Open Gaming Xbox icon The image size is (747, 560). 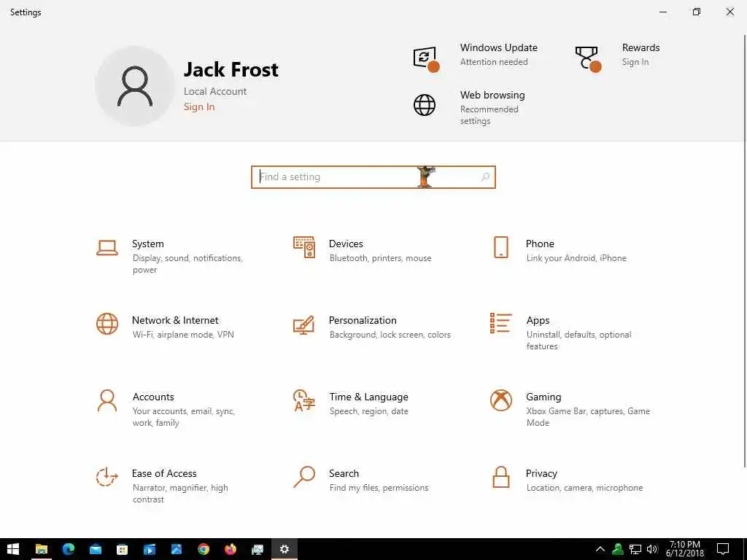click(501, 400)
